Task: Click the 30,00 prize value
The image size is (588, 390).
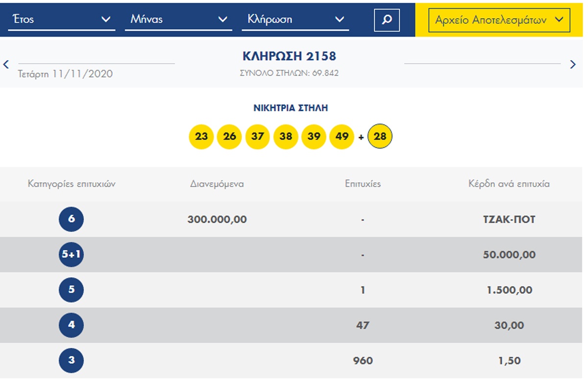Action: [509, 325]
